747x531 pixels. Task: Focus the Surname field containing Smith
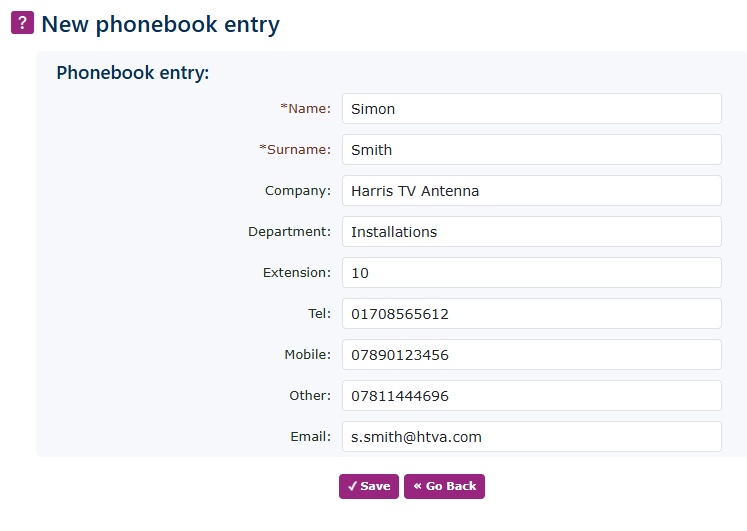531,150
